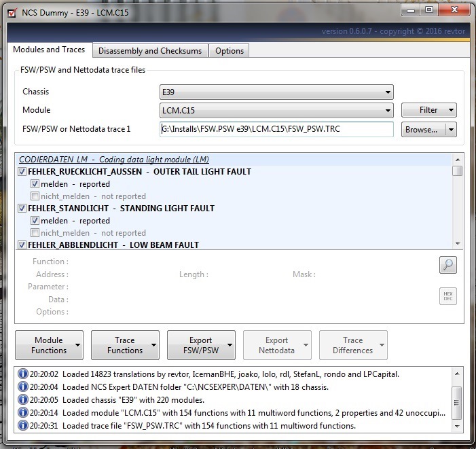
Task: Click function list scroll down arrow
Action: pos(458,244)
